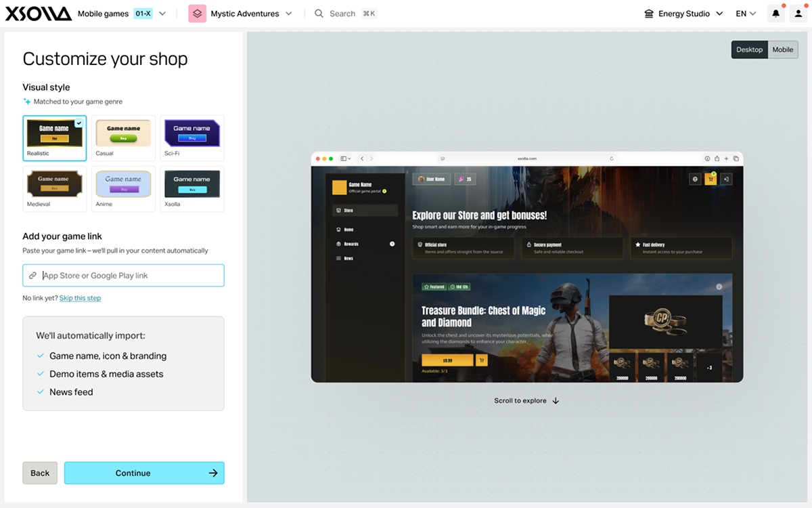Open the user account icon
Viewport: 812px width, 508px height.
798,14
